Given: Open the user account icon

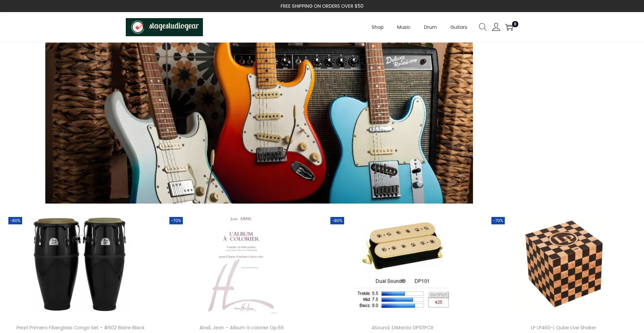Looking at the screenshot, I should (496, 27).
